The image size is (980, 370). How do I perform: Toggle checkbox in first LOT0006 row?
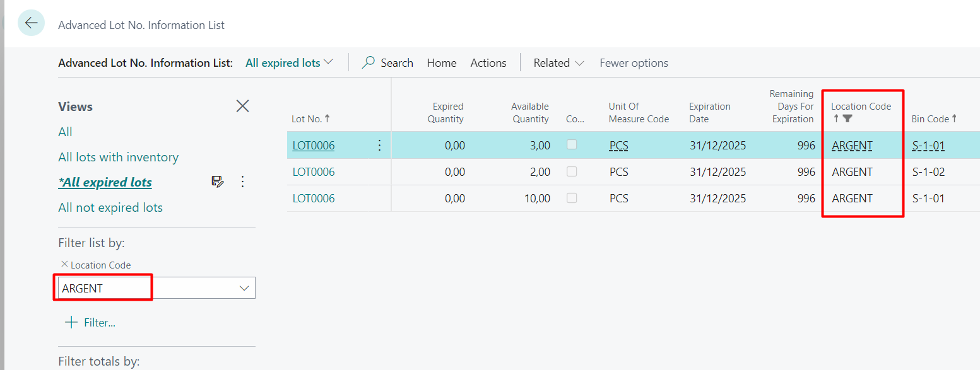[x=572, y=145]
